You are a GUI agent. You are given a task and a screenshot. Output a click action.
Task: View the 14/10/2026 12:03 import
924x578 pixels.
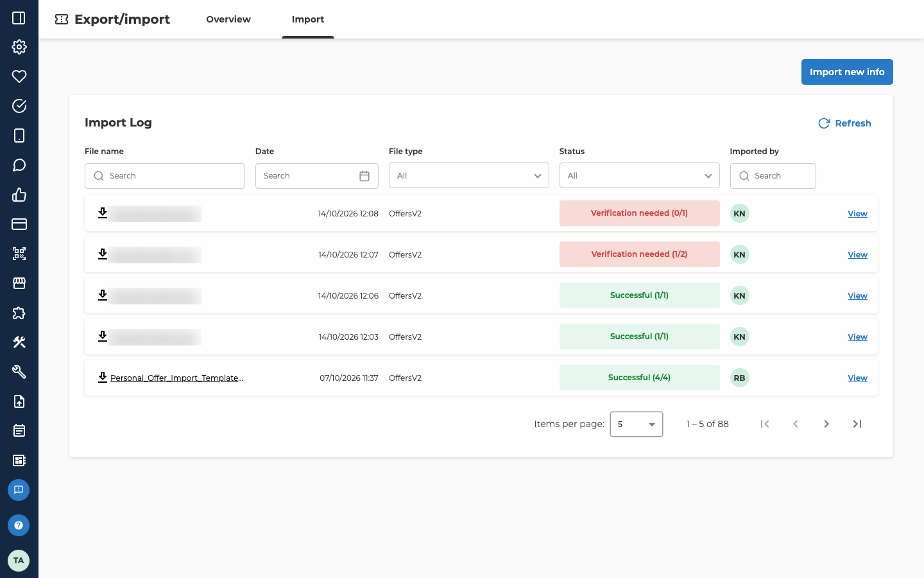(857, 337)
